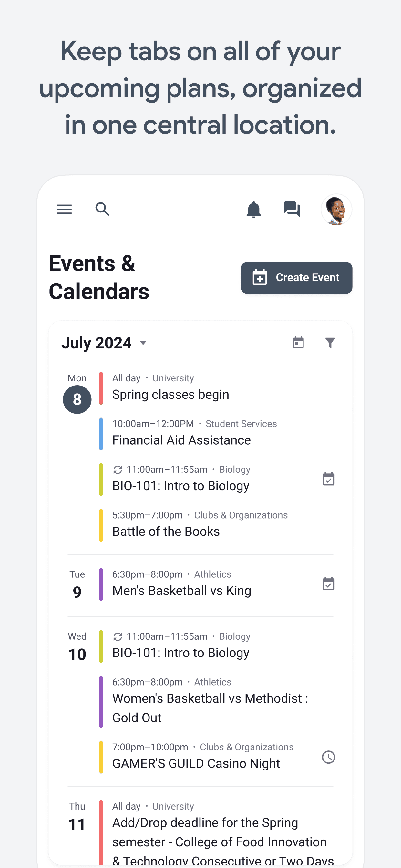Open the event filter funnel icon

330,343
